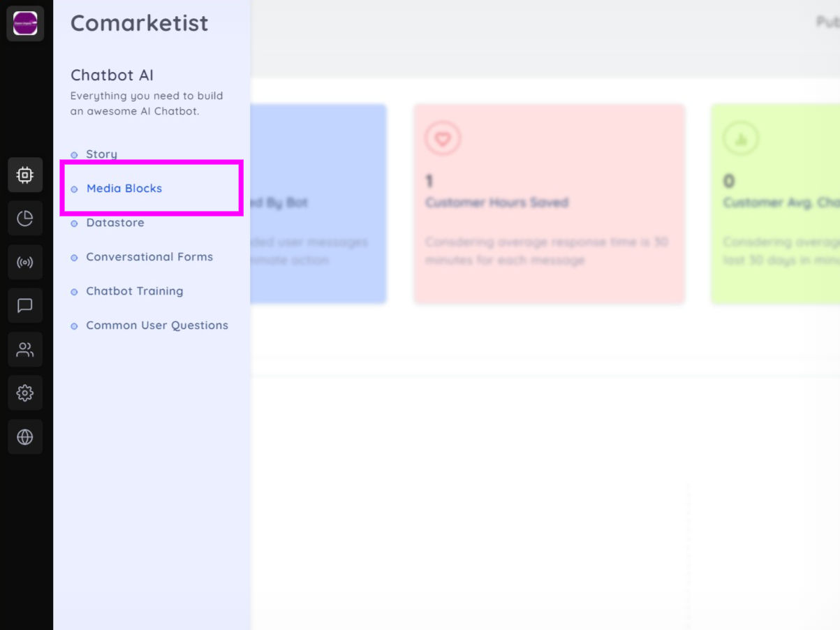Open the settings gear sidebar icon

pos(25,393)
